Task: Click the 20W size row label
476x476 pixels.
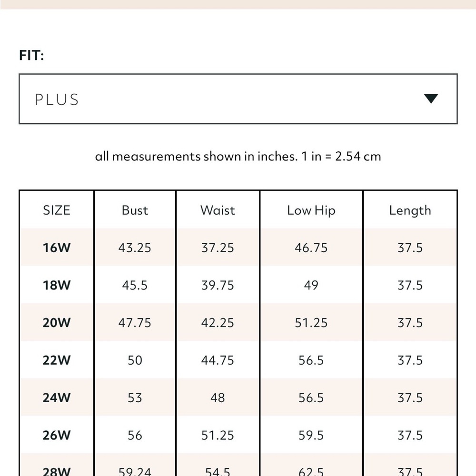Action: [57, 322]
